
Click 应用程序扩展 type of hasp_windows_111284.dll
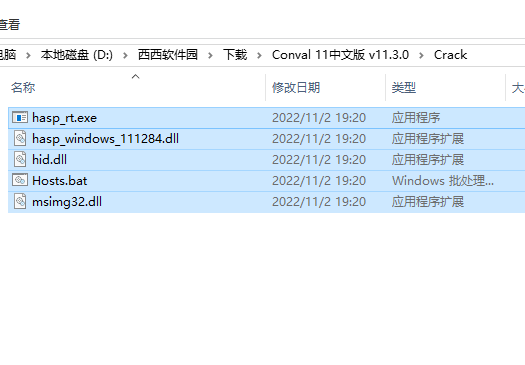428,139
